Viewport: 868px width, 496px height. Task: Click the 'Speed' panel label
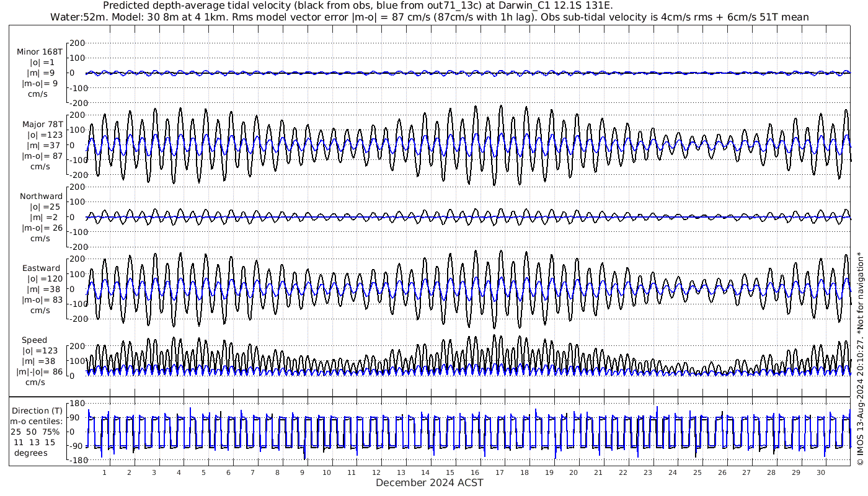(34, 340)
